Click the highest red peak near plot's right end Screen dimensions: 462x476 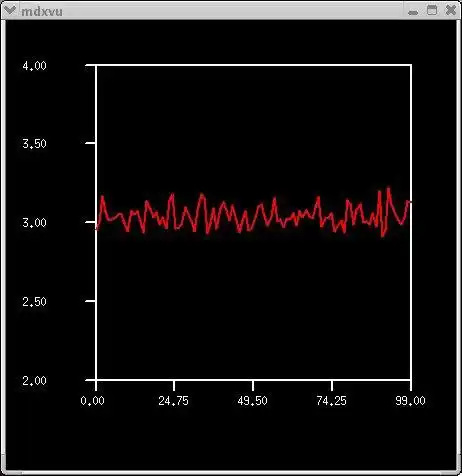pos(388,189)
